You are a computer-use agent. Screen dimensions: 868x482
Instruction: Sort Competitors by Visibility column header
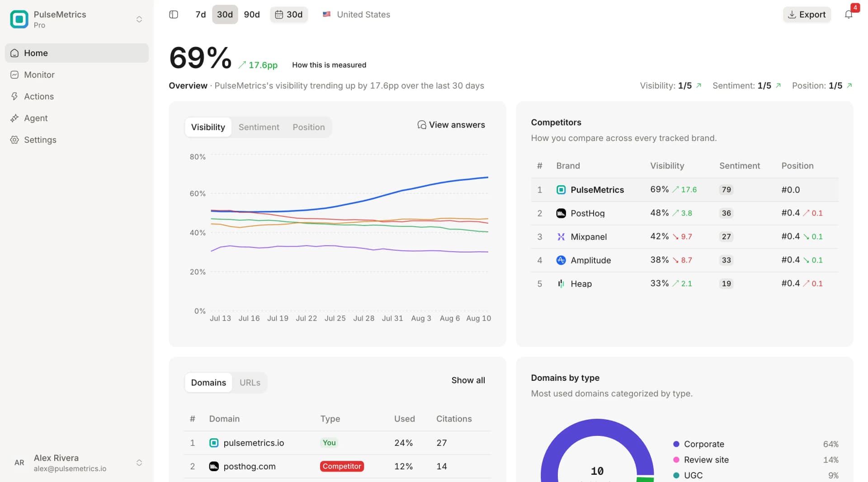coord(667,166)
